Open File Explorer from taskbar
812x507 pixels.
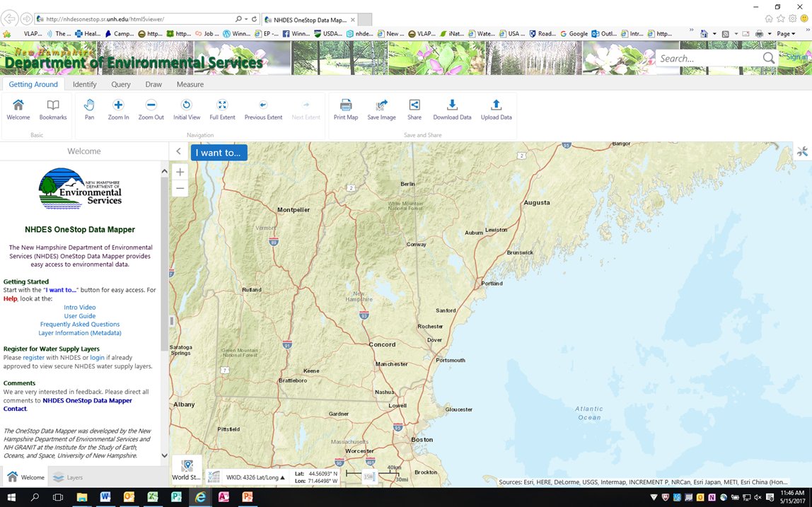pyautogui.click(x=82, y=497)
